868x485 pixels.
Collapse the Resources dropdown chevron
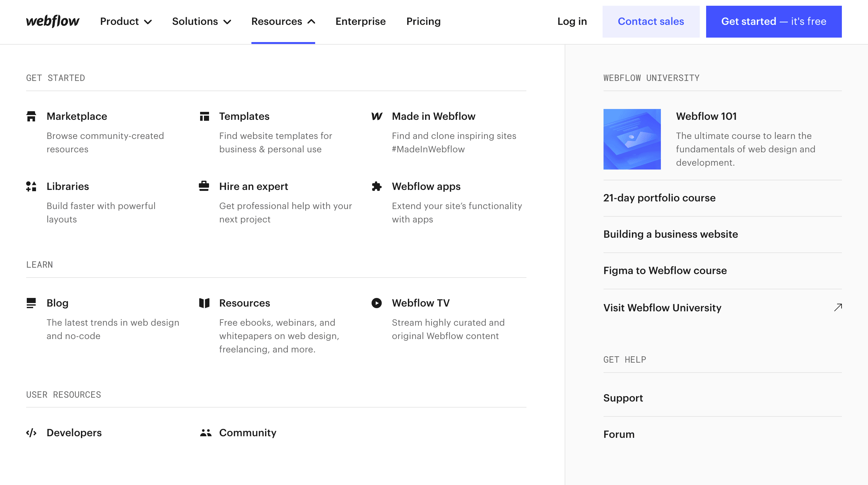(311, 22)
